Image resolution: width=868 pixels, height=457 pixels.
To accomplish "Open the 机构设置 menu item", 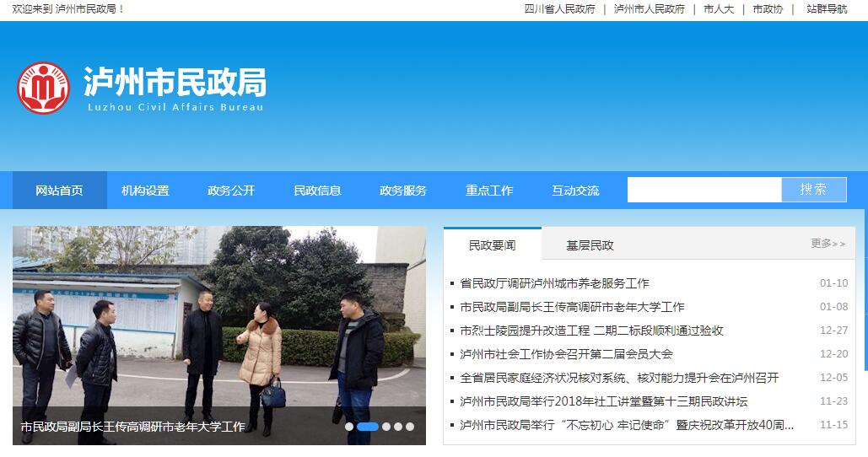I will pyautogui.click(x=145, y=191).
